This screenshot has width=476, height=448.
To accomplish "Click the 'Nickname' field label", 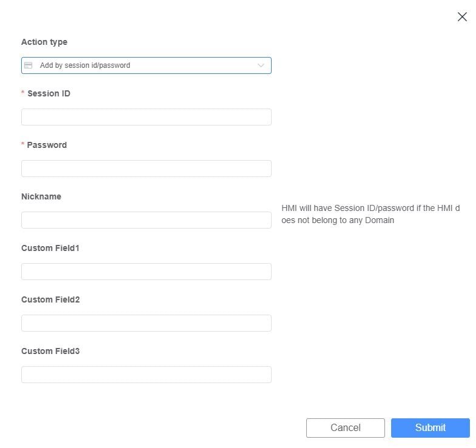I will (41, 196).
